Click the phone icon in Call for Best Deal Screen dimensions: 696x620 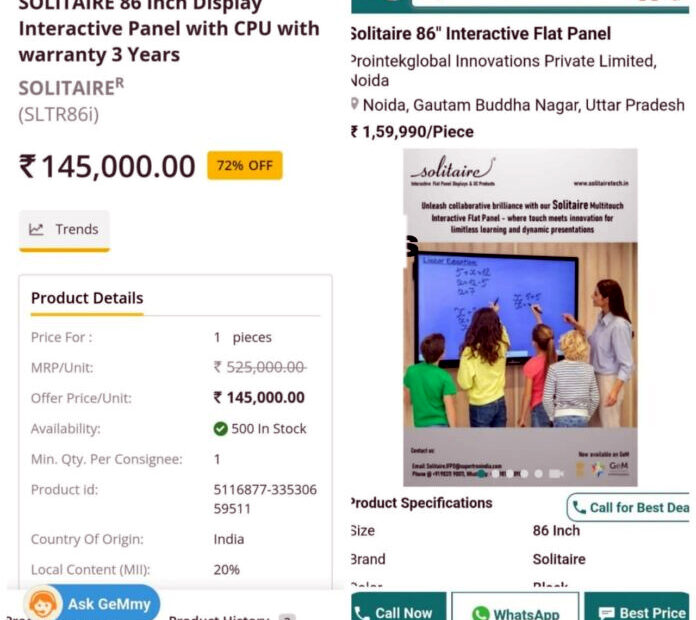coord(579,507)
